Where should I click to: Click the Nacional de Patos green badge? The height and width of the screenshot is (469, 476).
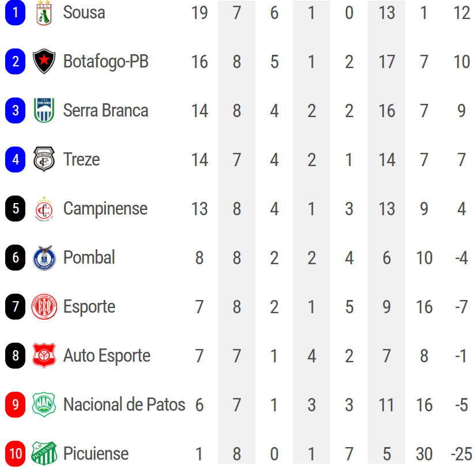tap(44, 405)
